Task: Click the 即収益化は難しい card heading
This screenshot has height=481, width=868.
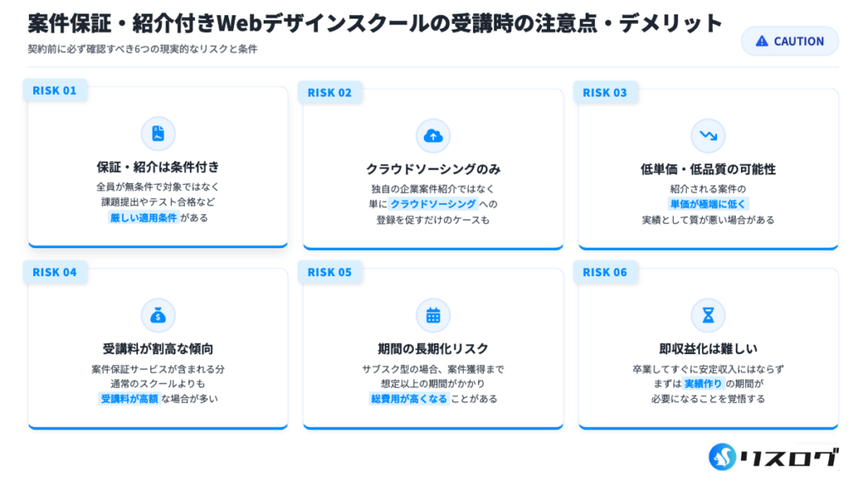Action: [708, 349]
